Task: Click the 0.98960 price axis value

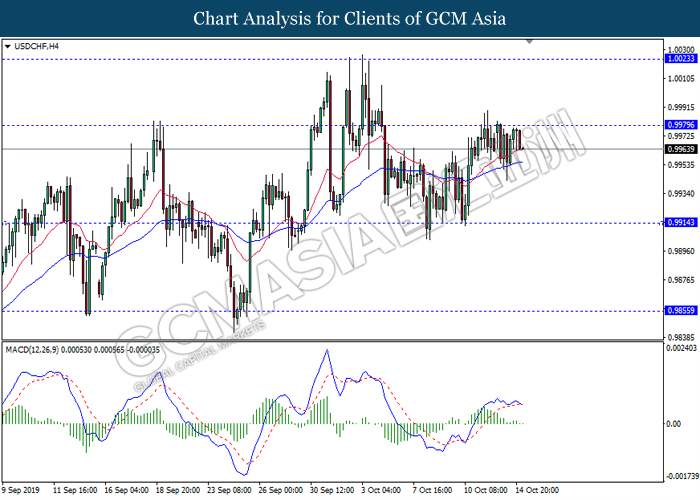Action: 681,251
